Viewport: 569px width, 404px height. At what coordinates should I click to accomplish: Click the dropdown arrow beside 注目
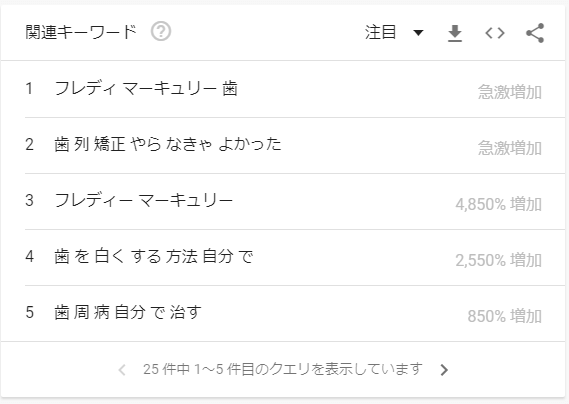point(418,33)
